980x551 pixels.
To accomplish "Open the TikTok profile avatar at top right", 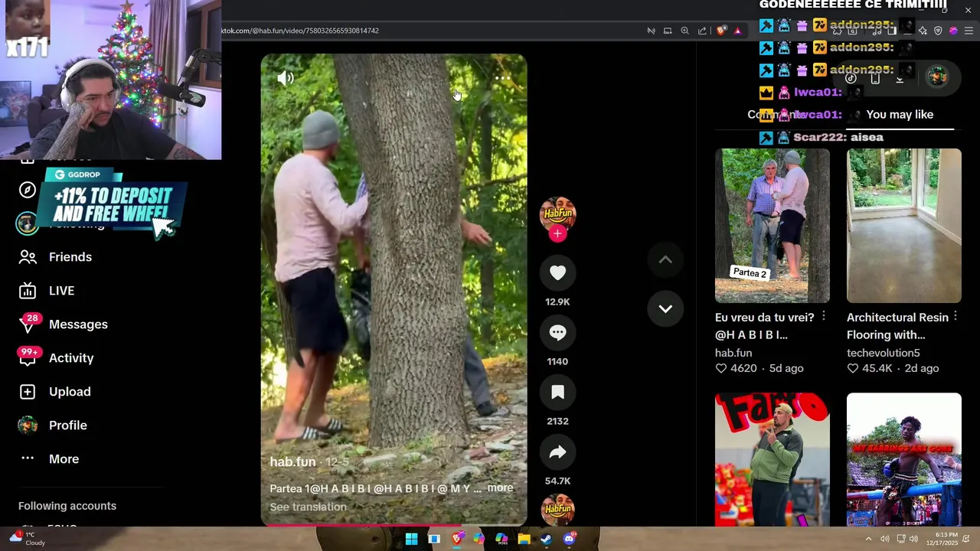I will [937, 76].
